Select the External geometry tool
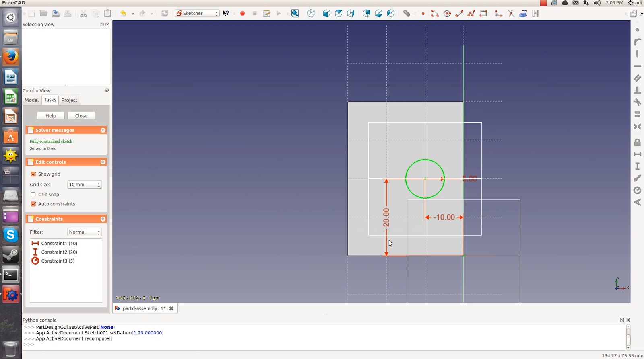 click(523, 13)
